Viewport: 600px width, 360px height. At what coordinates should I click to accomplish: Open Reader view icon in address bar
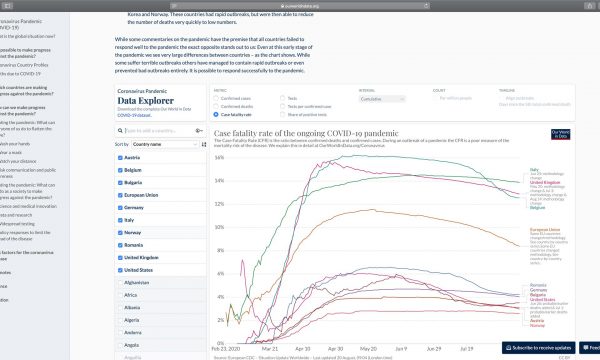174,6
